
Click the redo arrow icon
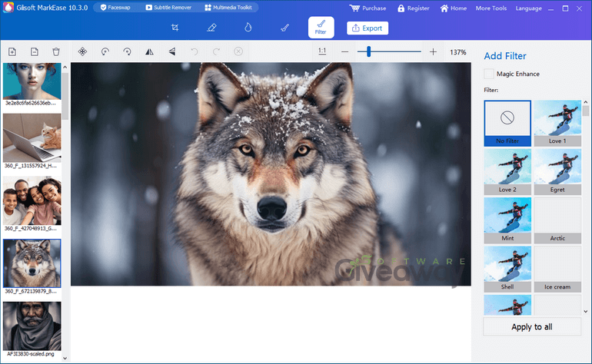coord(216,51)
